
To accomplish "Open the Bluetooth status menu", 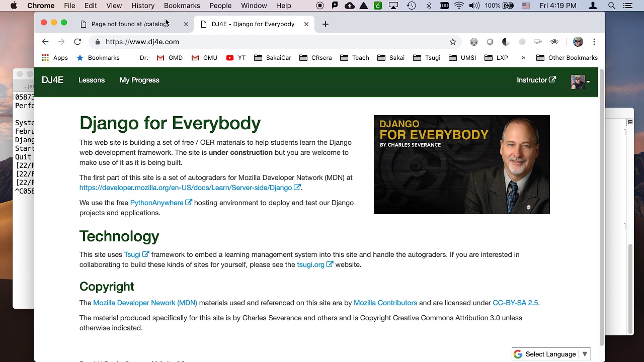I will pos(429,6).
